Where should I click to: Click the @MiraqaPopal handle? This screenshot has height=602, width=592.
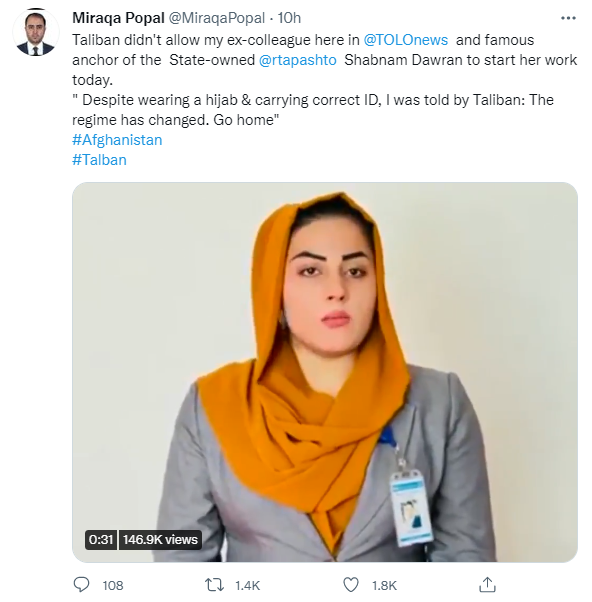(x=217, y=18)
